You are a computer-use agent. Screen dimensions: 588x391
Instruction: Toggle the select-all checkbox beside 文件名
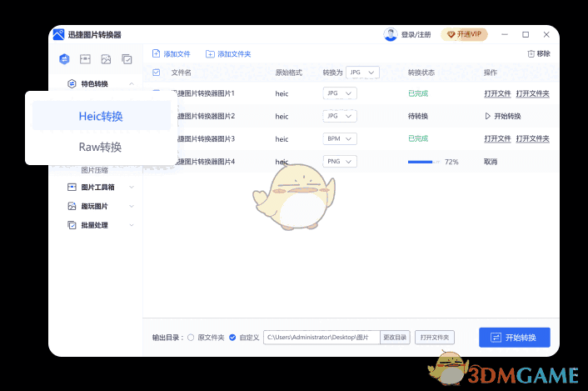[157, 73]
